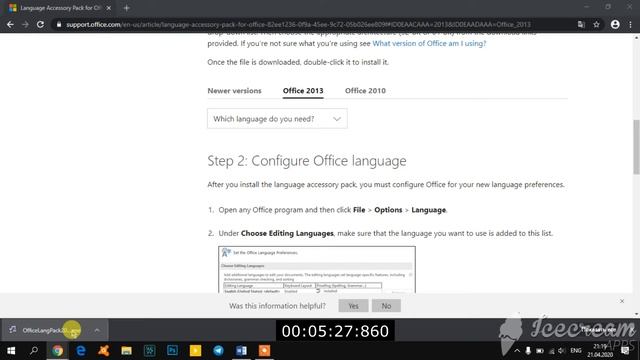This screenshot has height=360, width=640.
Task: Click the page vertical scrollbar thumb
Action: [636, 147]
